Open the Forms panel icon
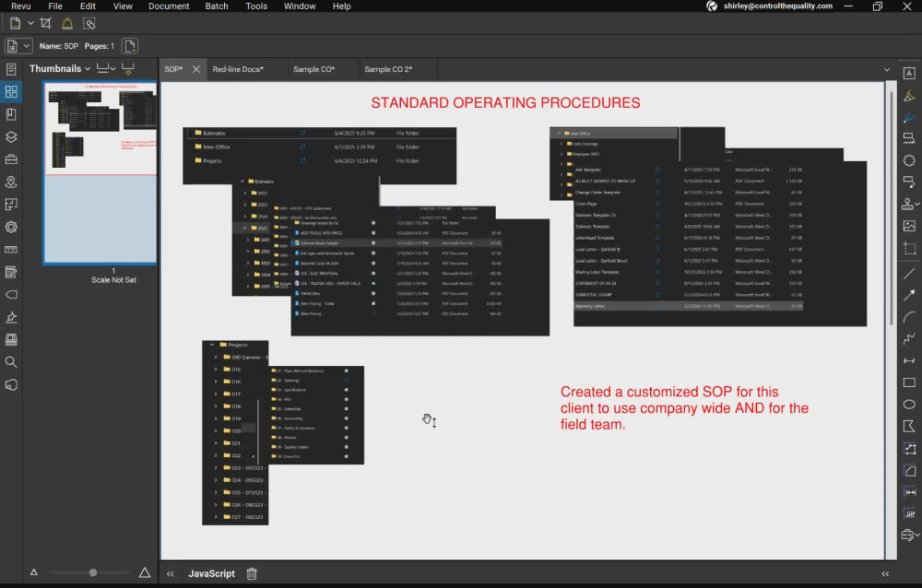Image resolution: width=922 pixels, height=588 pixels. (x=10, y=272)
